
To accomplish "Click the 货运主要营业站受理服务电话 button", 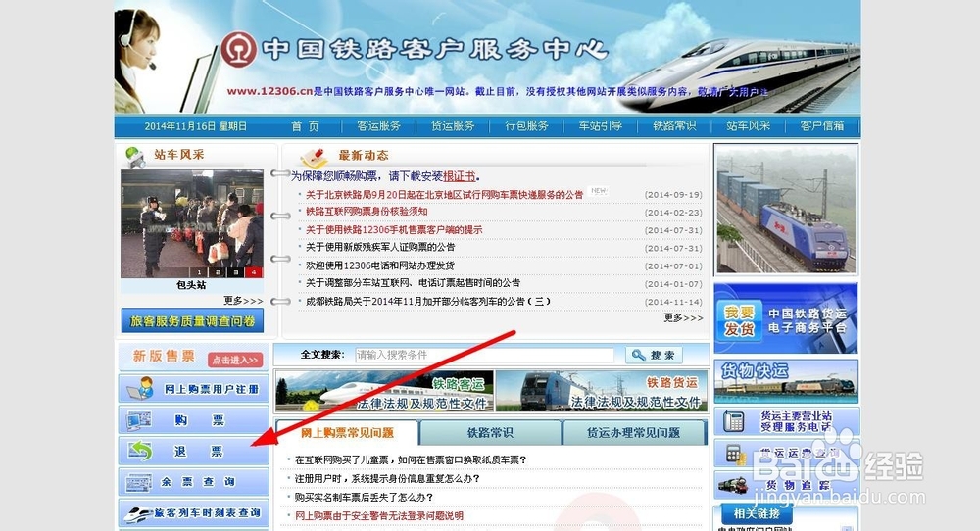I will click(x=787, y=421).
